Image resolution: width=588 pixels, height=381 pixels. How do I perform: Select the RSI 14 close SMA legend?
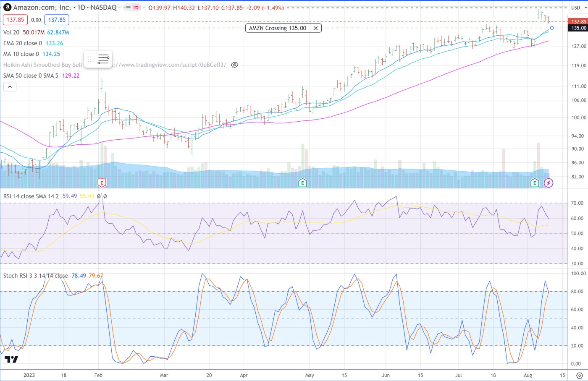pos(31,196)
